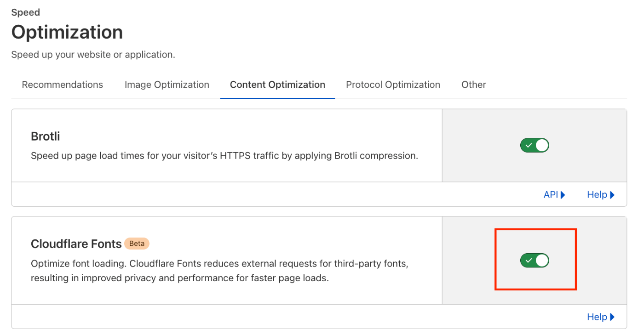Viewport: 644px width, 335px height.
Task: Click the Brotli heading text
Action: pyautogui.click(x=46, y=136)
